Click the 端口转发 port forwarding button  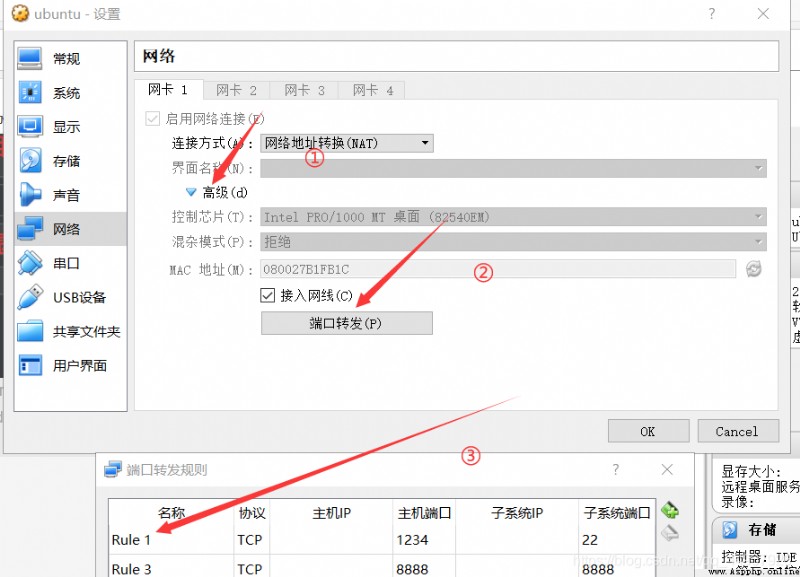tap(346, 323)
